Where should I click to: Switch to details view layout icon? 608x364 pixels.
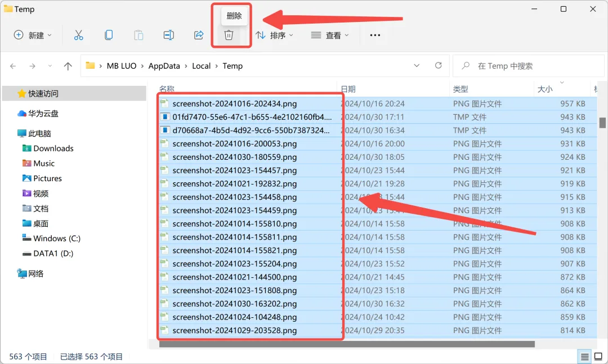pos(585,356)
